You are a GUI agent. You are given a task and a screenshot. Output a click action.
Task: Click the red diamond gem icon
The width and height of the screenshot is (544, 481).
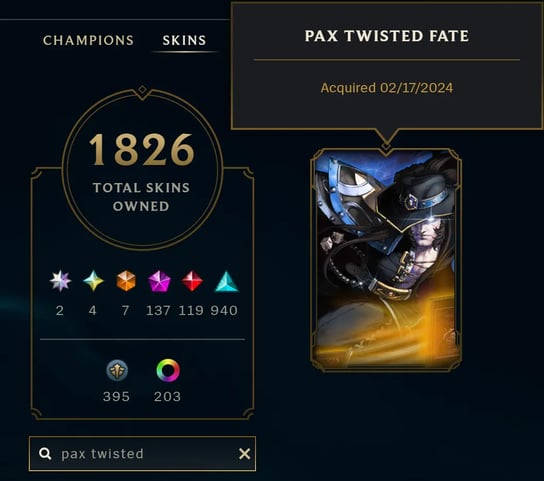[192, 281]
